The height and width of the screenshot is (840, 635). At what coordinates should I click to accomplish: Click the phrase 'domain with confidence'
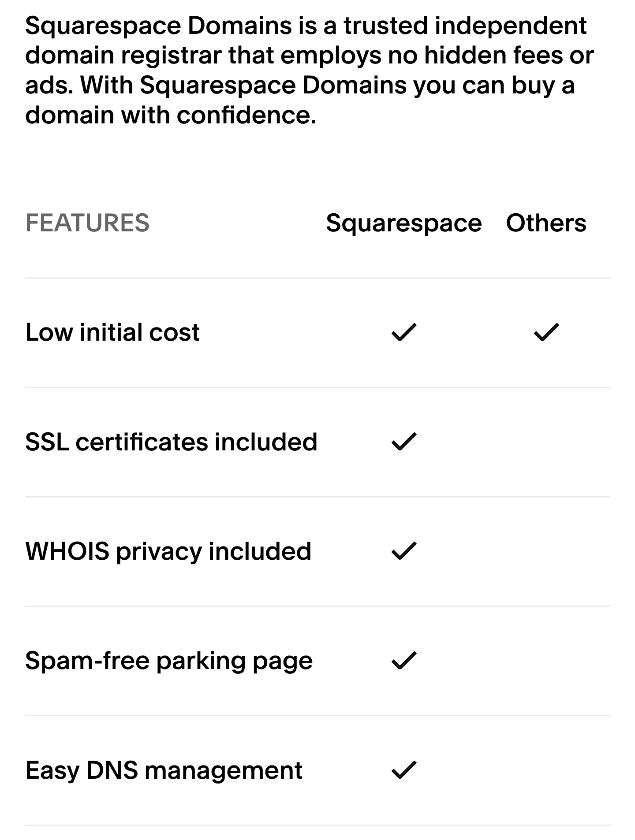pyautogui.click(x=170, y=115)
